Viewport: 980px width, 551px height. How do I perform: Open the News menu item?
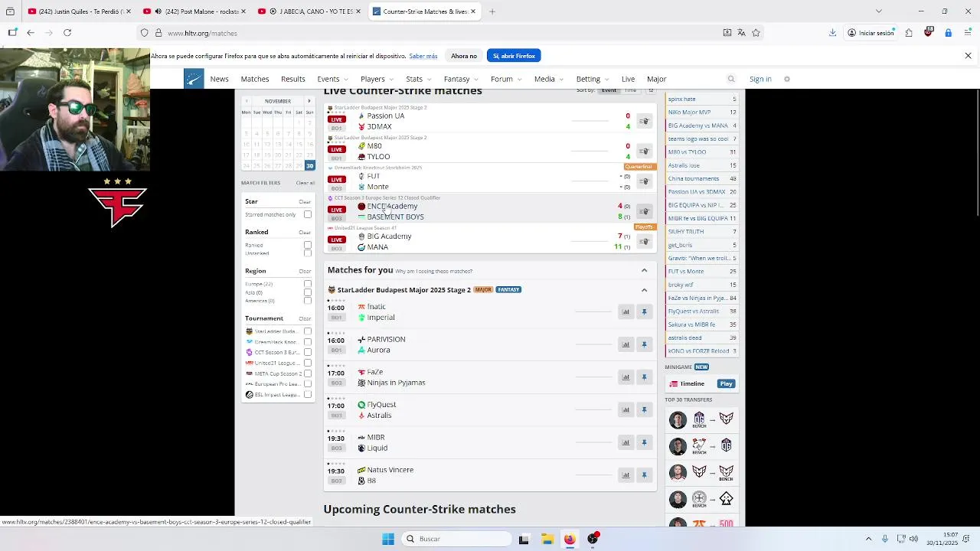pos(219,79)
